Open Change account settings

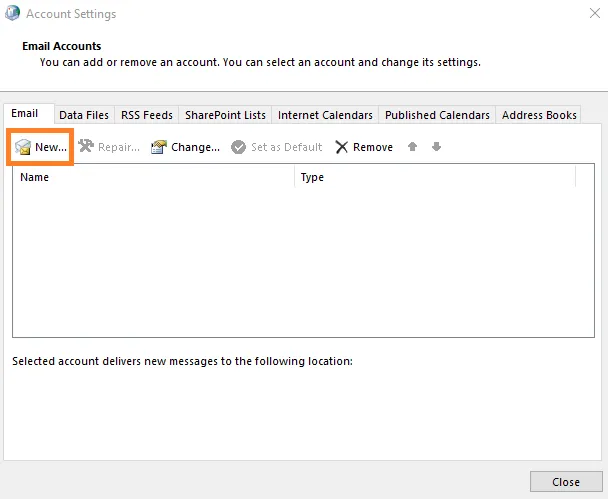[185, 147]
